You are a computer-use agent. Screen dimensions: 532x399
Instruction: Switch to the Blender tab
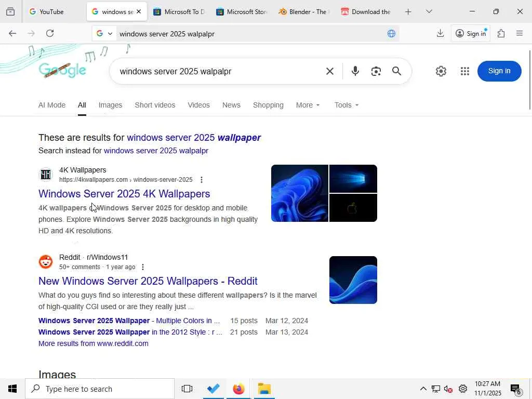click(304, 12)
